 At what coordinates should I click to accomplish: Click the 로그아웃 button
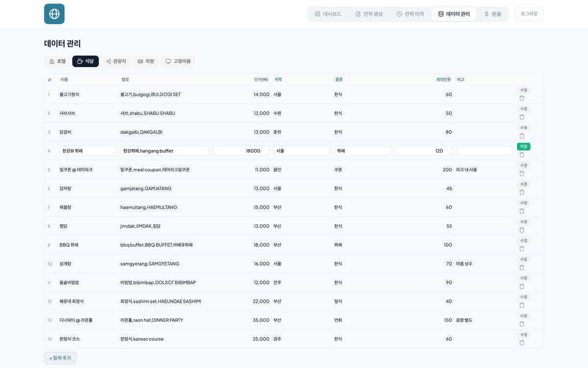(x=529, y=14)
